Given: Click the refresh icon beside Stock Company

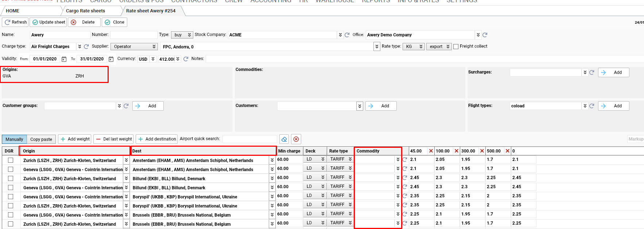Looking at the screenshot, I should pos(347,35).
